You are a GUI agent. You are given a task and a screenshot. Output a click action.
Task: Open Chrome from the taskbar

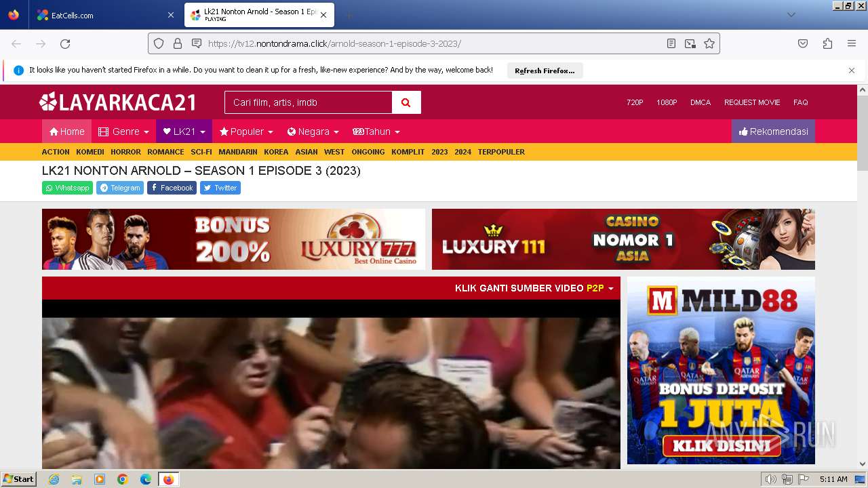[123, 479]
